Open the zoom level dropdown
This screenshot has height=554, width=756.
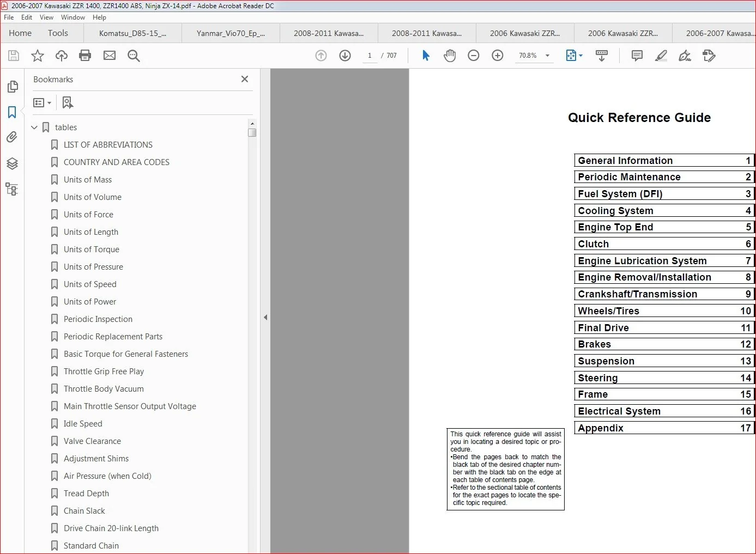coord(547,56)
